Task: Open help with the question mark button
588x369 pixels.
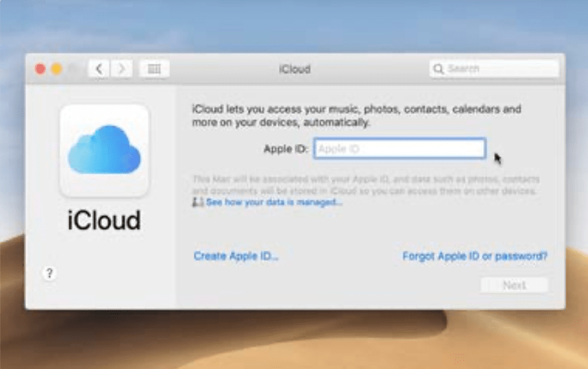Action: click(49, 273)
